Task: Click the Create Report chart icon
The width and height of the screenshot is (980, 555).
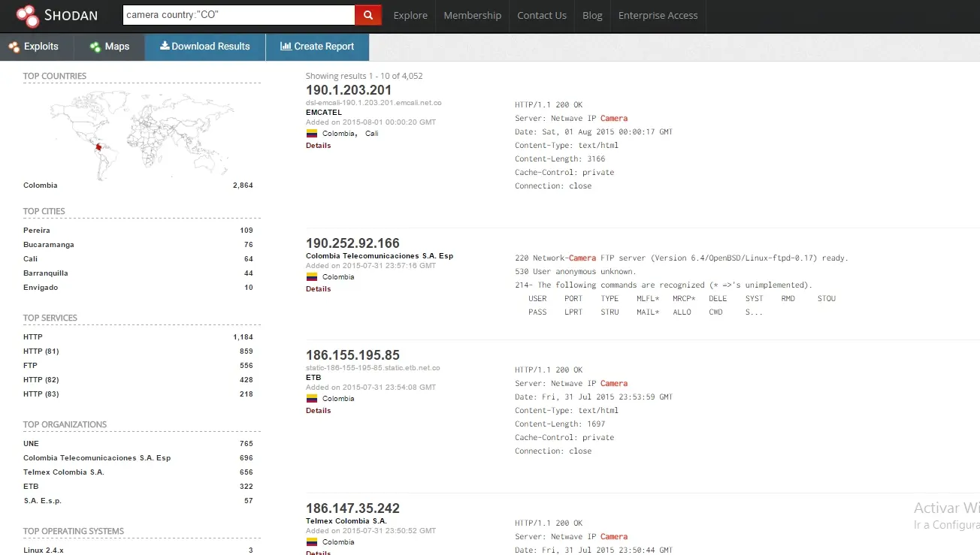Action: [286, 46]
